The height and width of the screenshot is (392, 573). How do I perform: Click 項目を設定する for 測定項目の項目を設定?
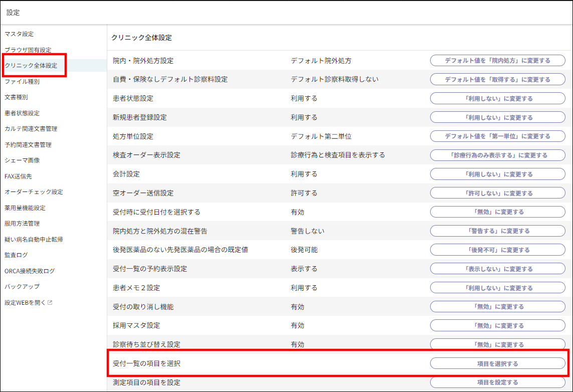(497, 382)
